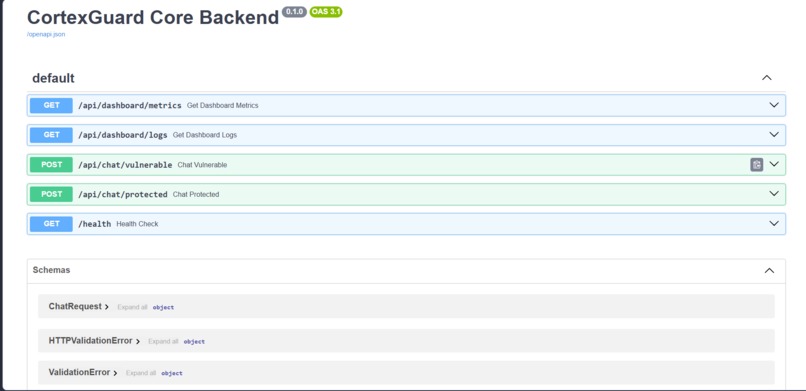The width and height of the screenshot is (806, 391).
Task: Expand GET /api/dashboard/metrics endpoint arrow
Action: (x=774, y=105)
